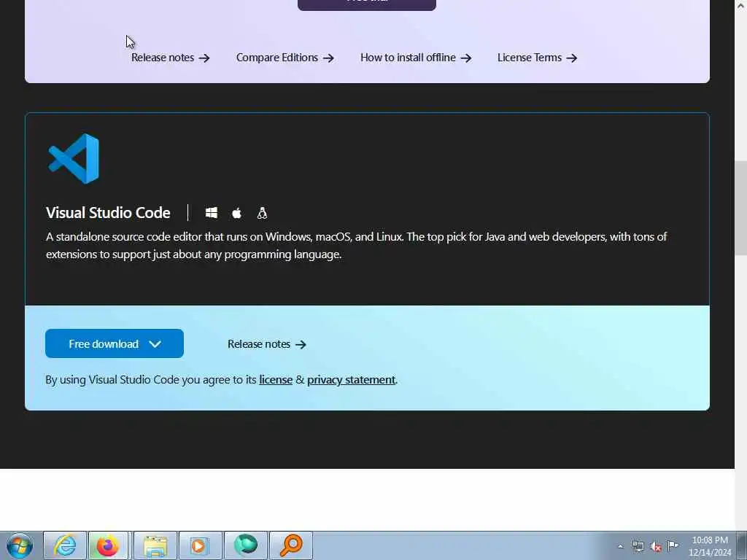The height and width of the screenshot is (560, 747).
Task: Open Windows Explorer folder from taskbar
Action: click(x=155, y=545)
